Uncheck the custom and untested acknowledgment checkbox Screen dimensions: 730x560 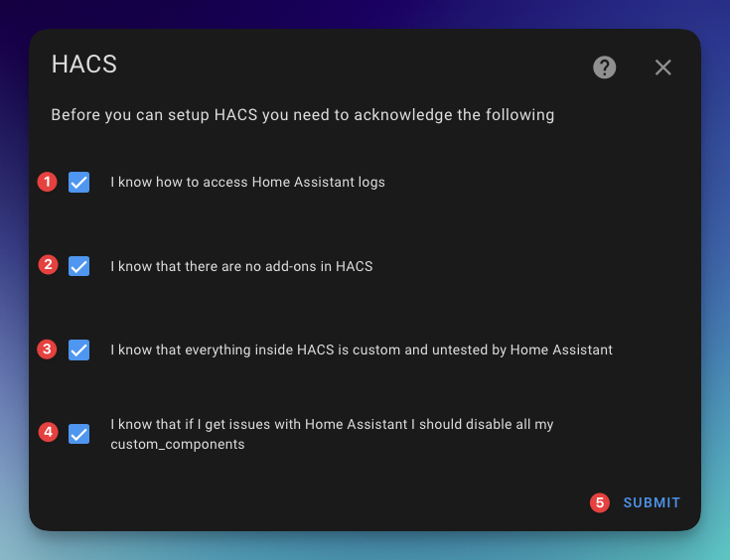[79, 350]
